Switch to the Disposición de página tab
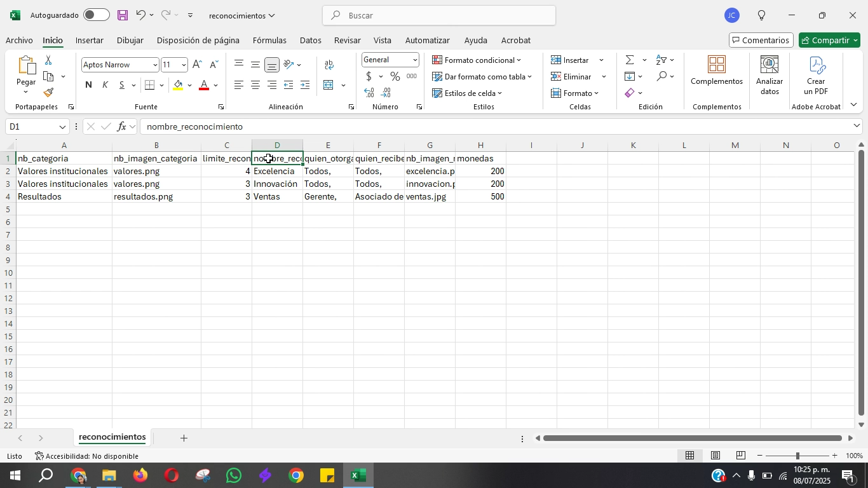This screenshot has height=488, width=868. tap(198, 40)
